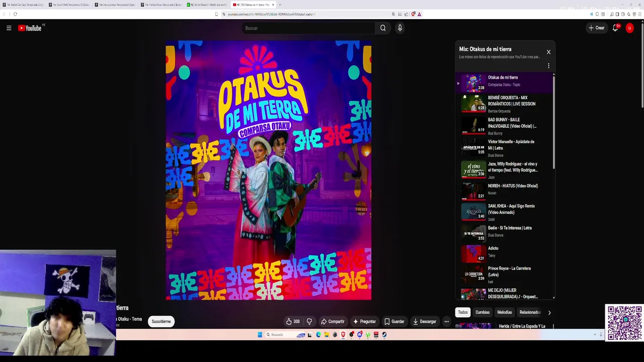Click the Relacionados filter chip
This screenshot has width=644, height=362.
(x=529, y=312)
